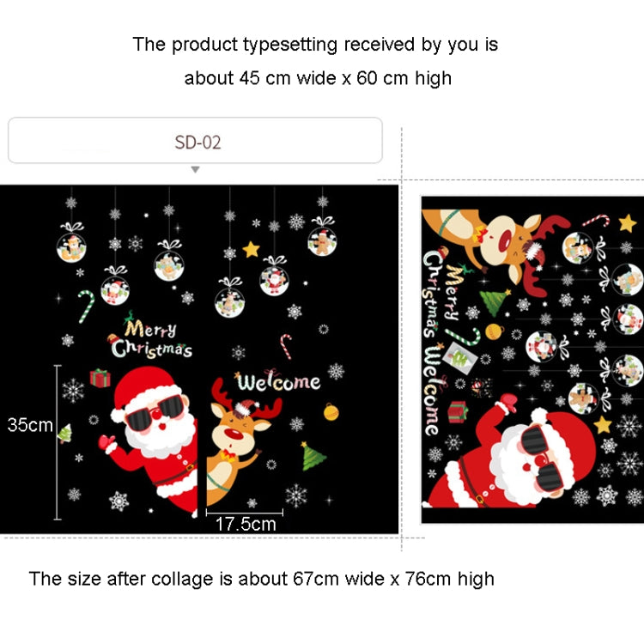Click the green Christmas tree right of reindeer
This screenshot has width=644, height=644.
click(x=313, y=456)
